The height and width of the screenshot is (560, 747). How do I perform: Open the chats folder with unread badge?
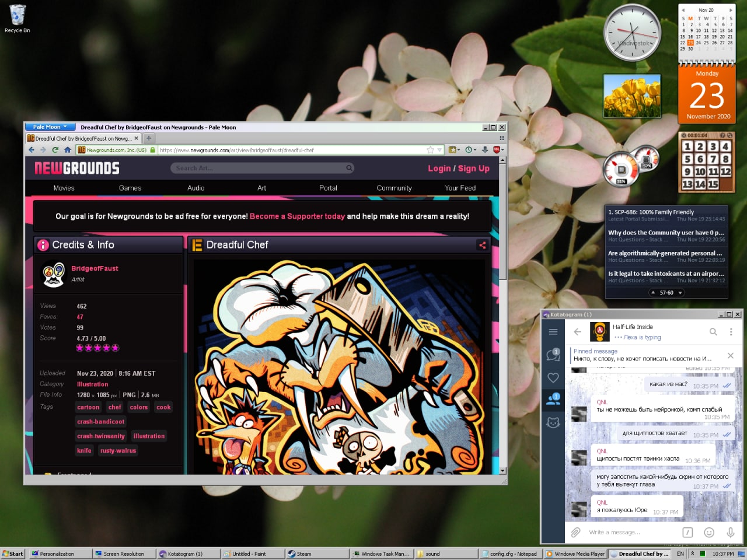(x=553, y=355)
